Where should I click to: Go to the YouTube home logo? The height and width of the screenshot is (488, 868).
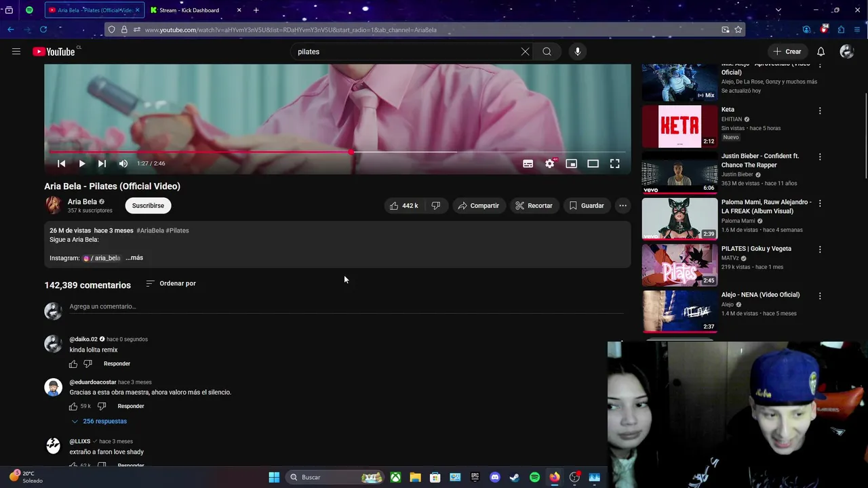coord(54,52)
